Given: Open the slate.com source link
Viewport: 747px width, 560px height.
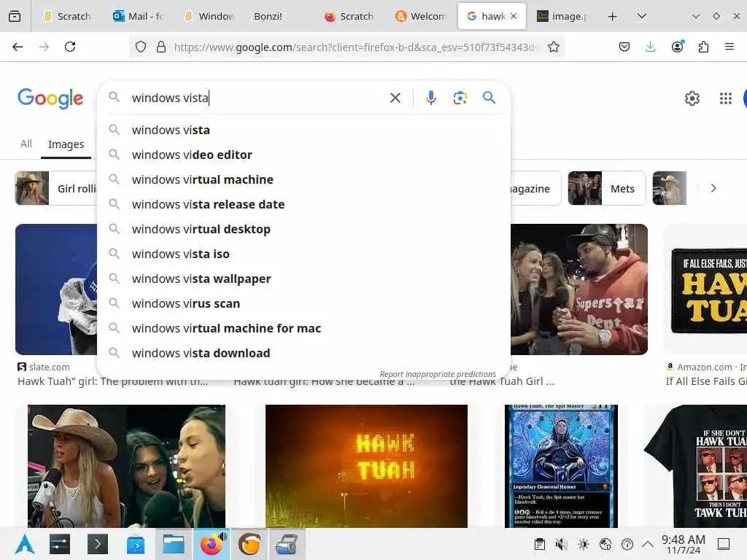Looking at the screenshot, I should pos(44,367).
